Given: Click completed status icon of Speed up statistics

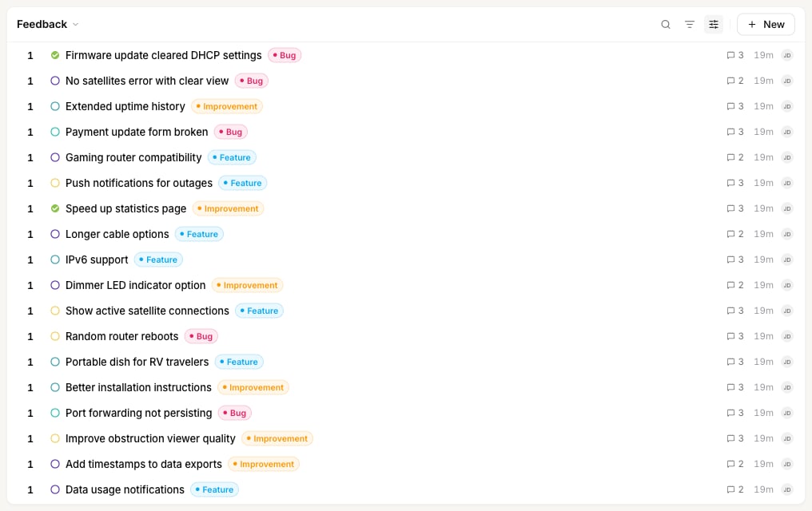Looking at the screenshot, I should coord(55,208).
